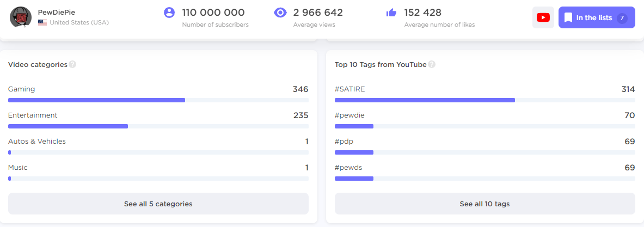Screen dimensions: 644x227
Task: Open help icon next to Video categories
Action: (x=72, y=64)
